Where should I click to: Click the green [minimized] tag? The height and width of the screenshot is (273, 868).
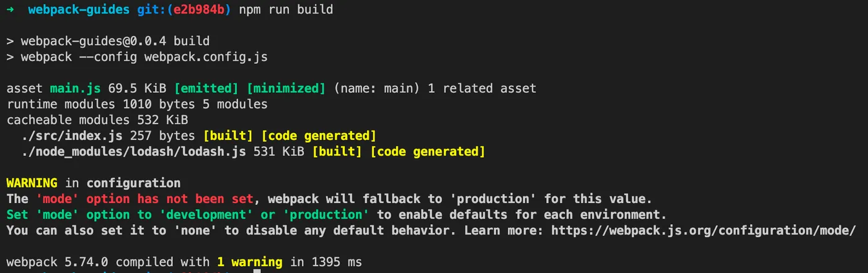tap(286, 89)
